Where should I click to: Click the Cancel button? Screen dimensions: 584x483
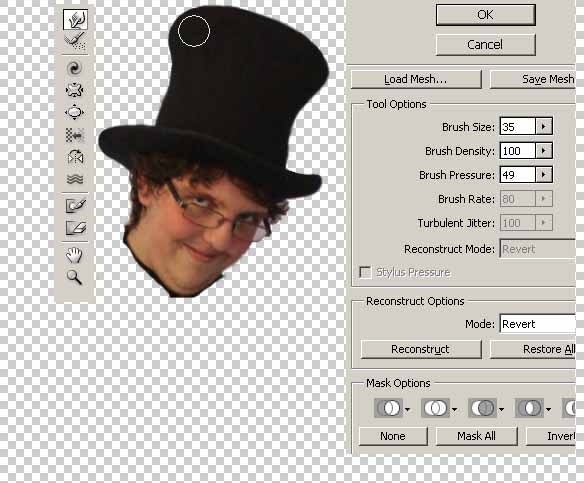486,45
